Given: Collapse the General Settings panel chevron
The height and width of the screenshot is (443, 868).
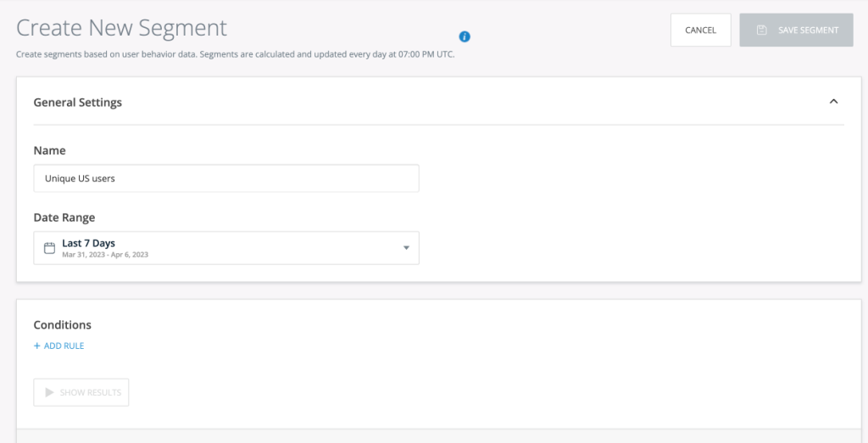Looking at the screenshot, I should [x=833, y=102].
